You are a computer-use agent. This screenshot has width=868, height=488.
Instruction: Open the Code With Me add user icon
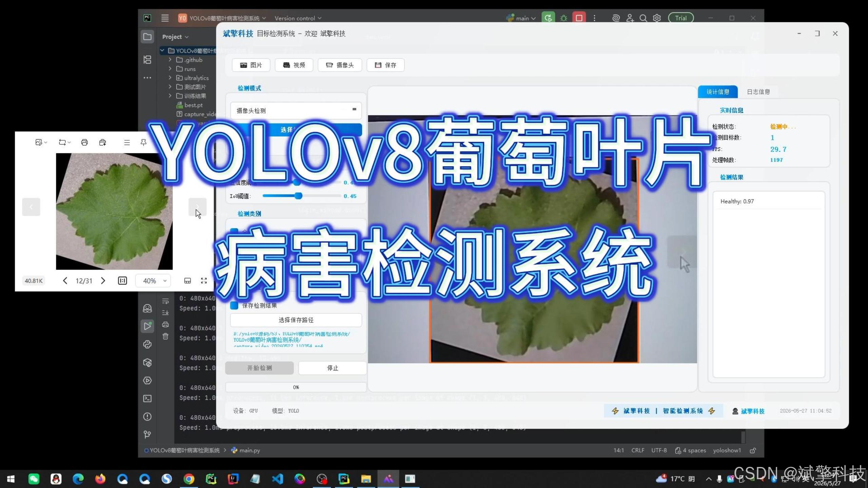click(x=630, y=18)
